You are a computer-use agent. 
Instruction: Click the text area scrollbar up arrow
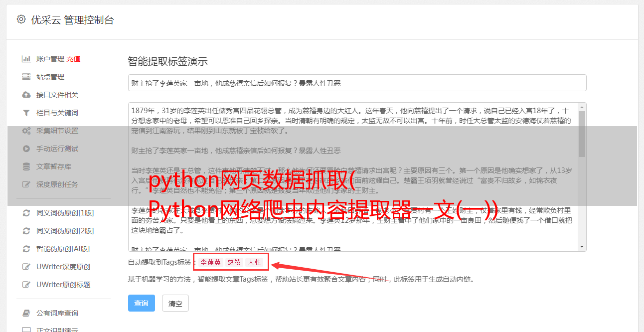(x=582, y=107)
